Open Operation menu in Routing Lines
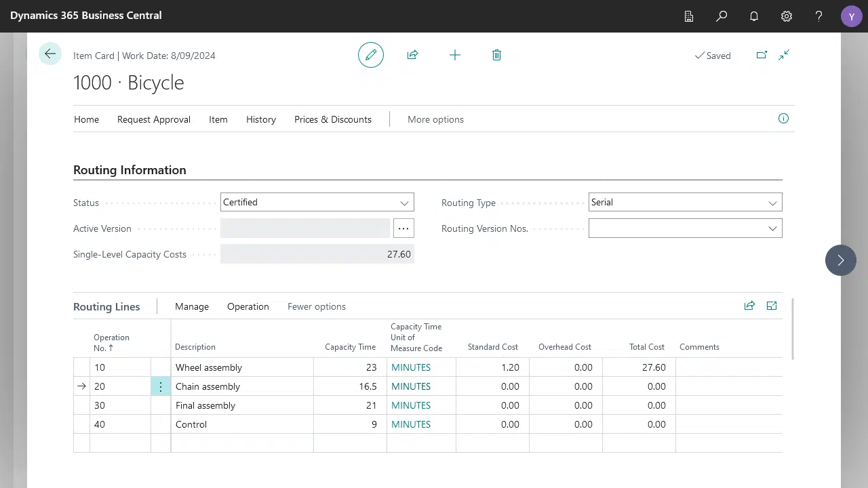868x488 pixels. (248, 306)
